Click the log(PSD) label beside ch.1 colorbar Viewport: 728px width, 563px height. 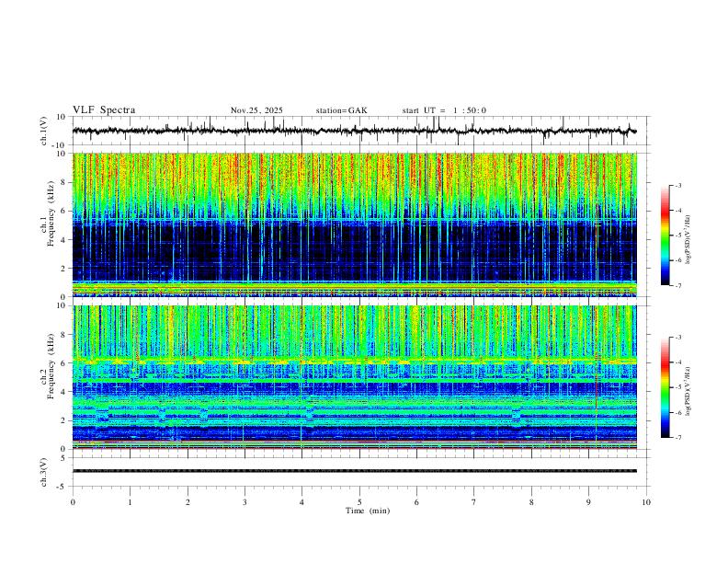688,240
